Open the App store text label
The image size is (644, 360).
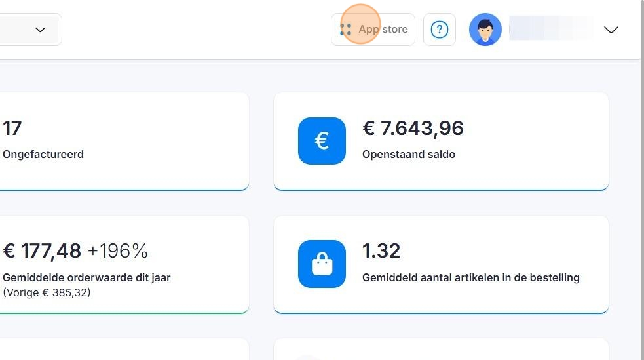coord(383,30)
